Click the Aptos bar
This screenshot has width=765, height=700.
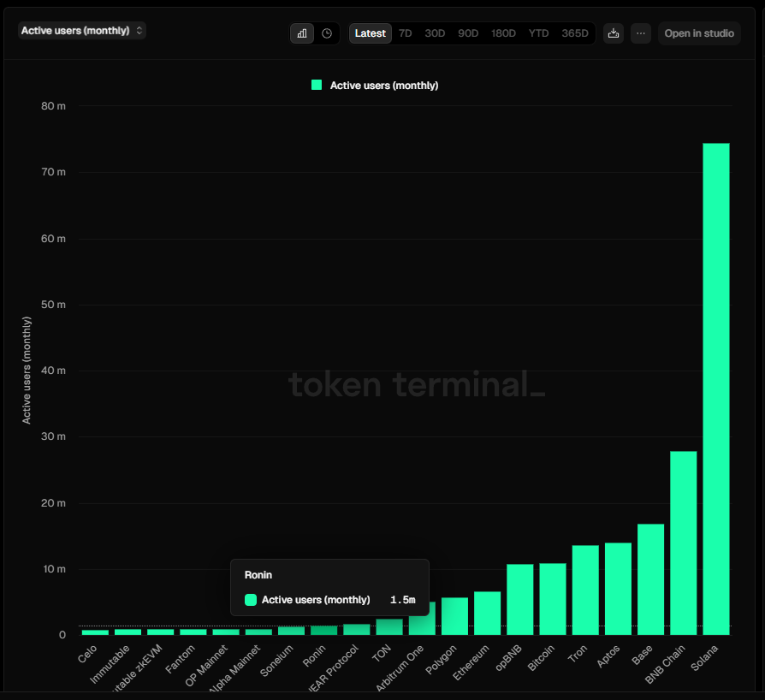[618, 589]
